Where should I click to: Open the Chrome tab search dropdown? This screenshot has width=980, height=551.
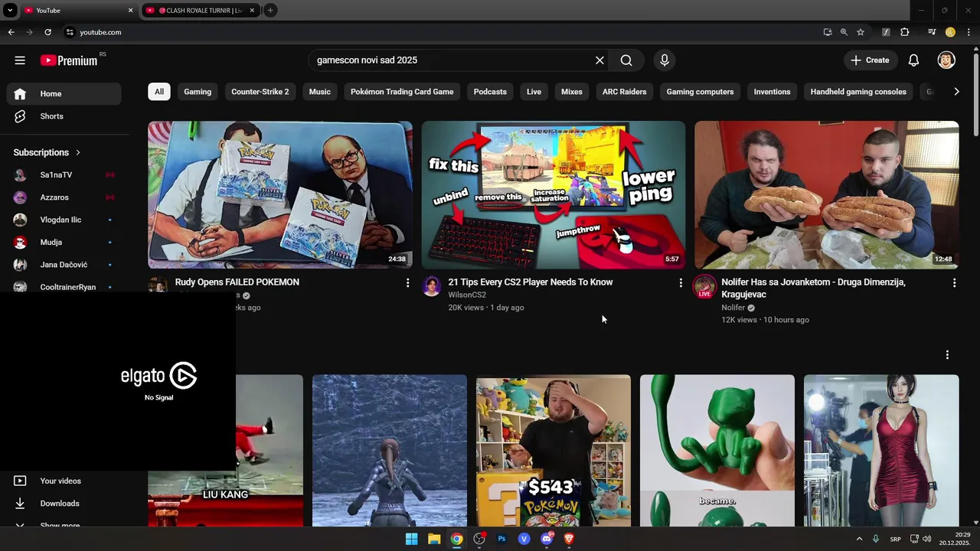[x=11, y=10]
